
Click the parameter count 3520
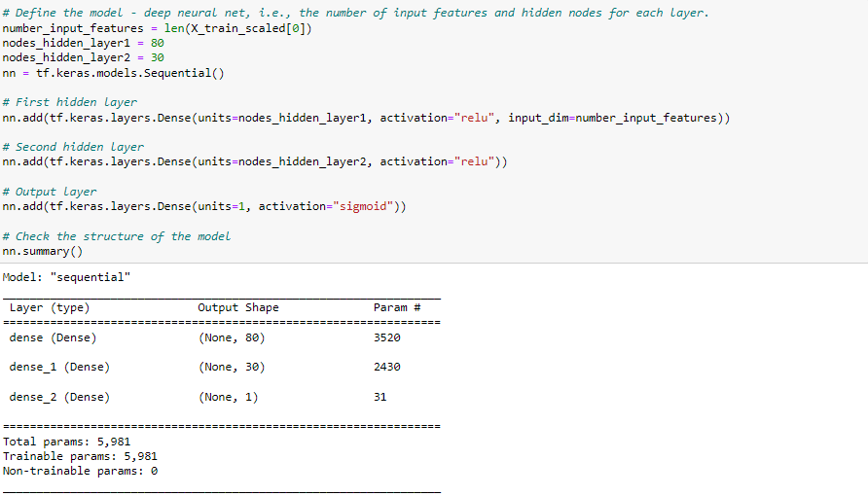click(x=387, y=337)
